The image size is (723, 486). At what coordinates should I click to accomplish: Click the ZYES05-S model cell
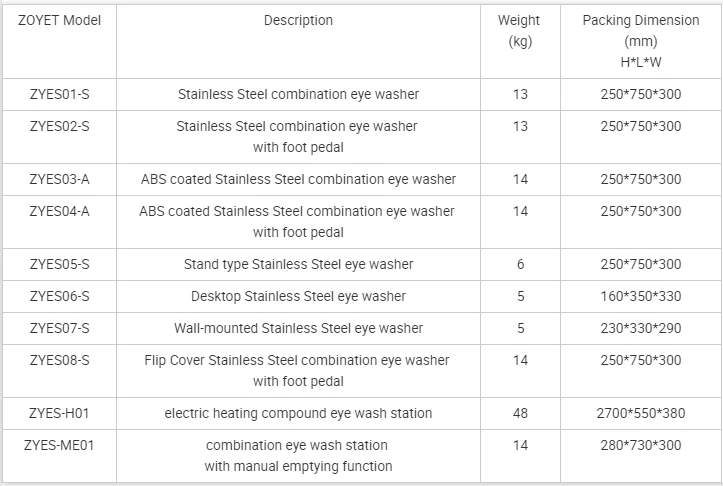[60, 264]
